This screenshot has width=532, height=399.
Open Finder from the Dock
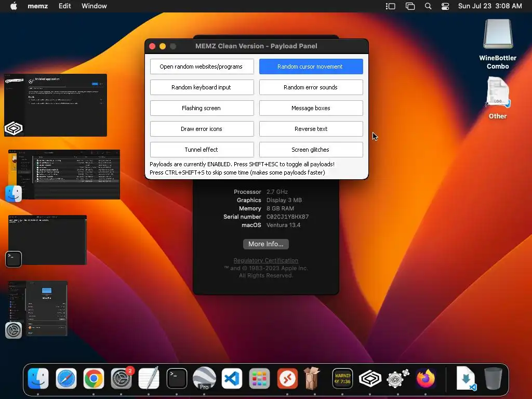[38, 378]
